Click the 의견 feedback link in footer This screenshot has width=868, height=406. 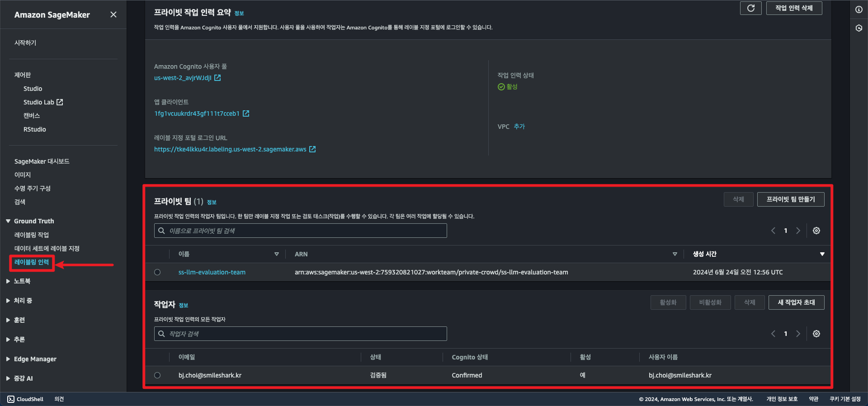[x=59, y=399]
